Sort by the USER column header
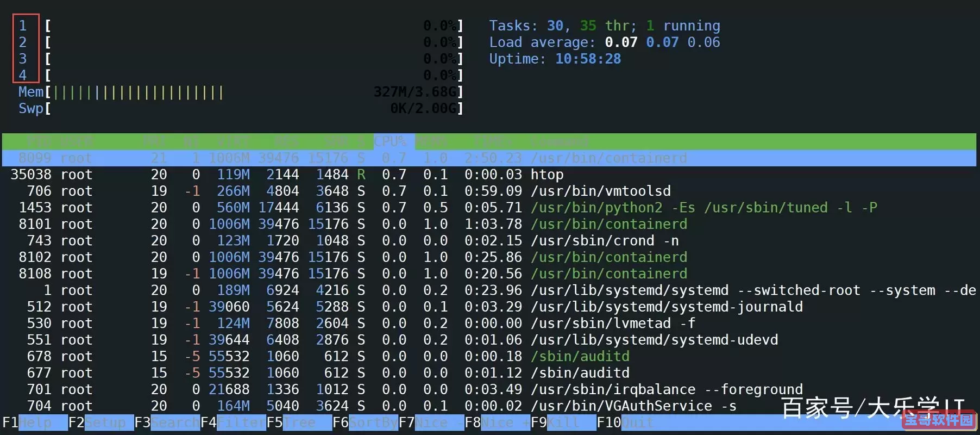The height and width of the screenshot is (435, 980). pyautogui.click(x=77, y=141)
